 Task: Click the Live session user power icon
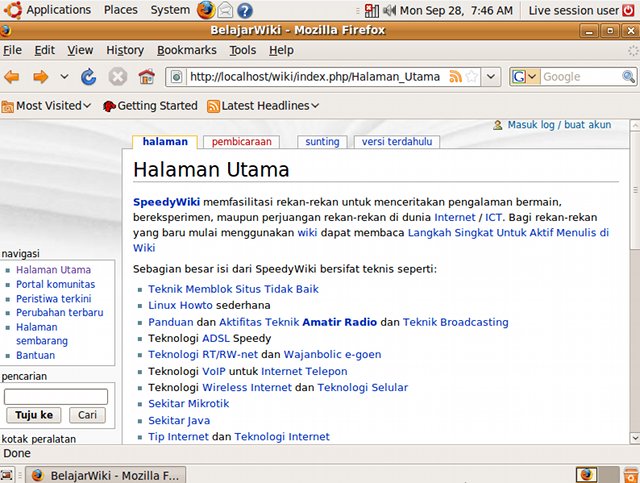(x=628, y=10)
